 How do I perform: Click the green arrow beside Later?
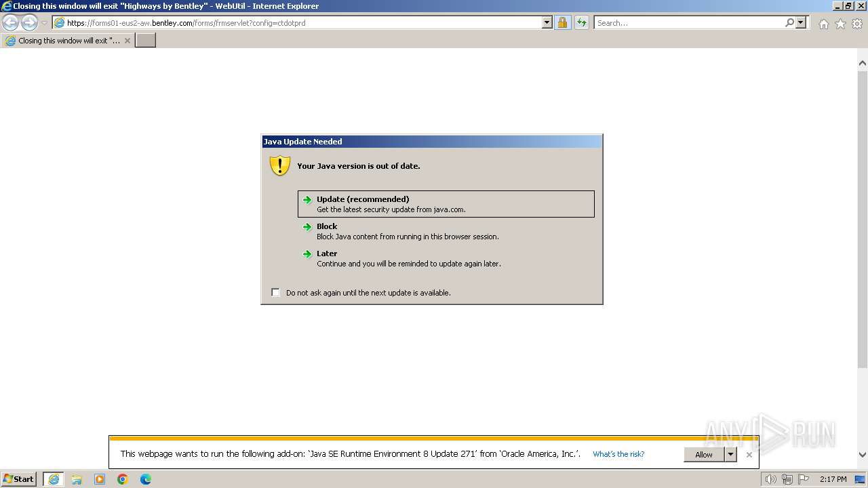point(307,254)
